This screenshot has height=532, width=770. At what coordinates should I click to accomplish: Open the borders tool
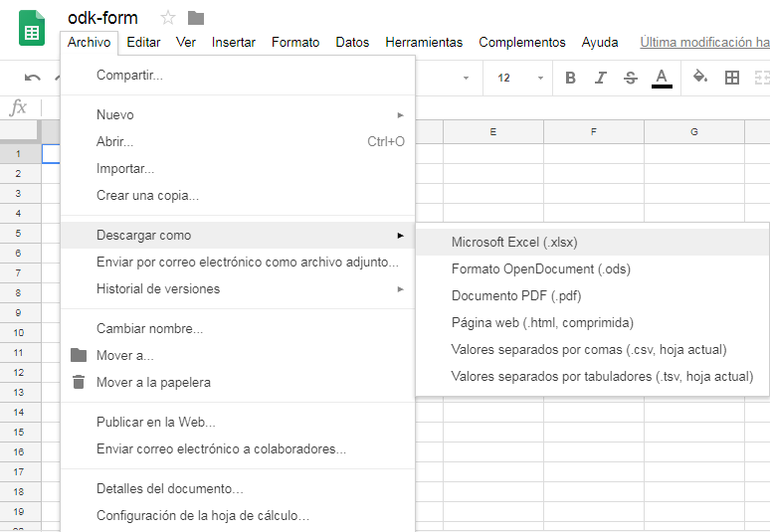tap(731, 78)
